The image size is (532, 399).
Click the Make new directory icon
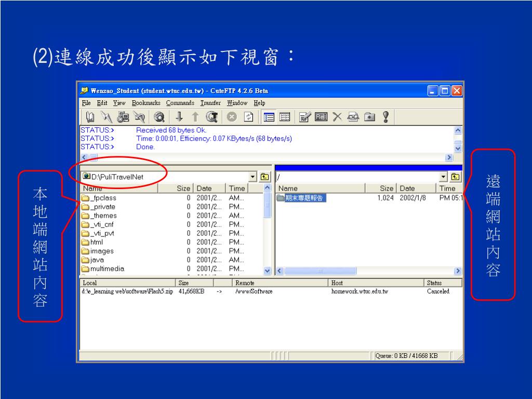tap(369, 117)
